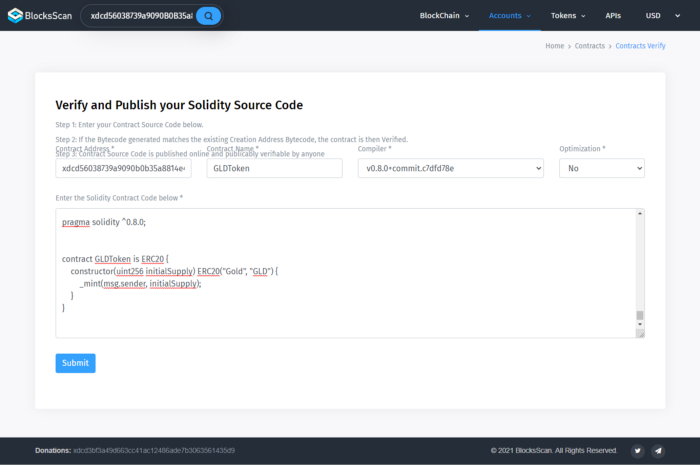Open the USD currency selector
The width and height of the screenshot is (700, 465).
point(658,16)
